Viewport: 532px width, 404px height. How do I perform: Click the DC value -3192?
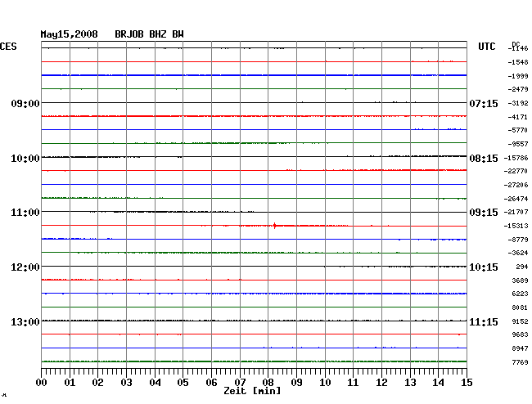tap(518, 103)
